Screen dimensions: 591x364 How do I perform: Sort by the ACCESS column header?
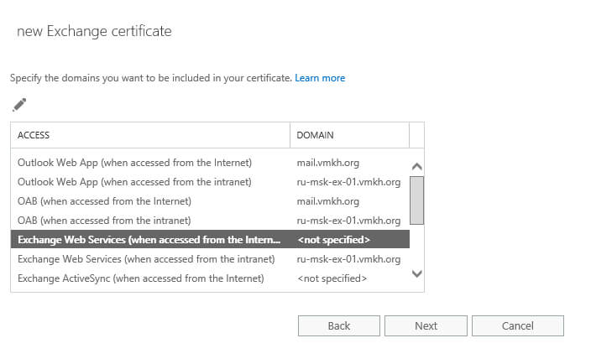click(x=150, y=135)
